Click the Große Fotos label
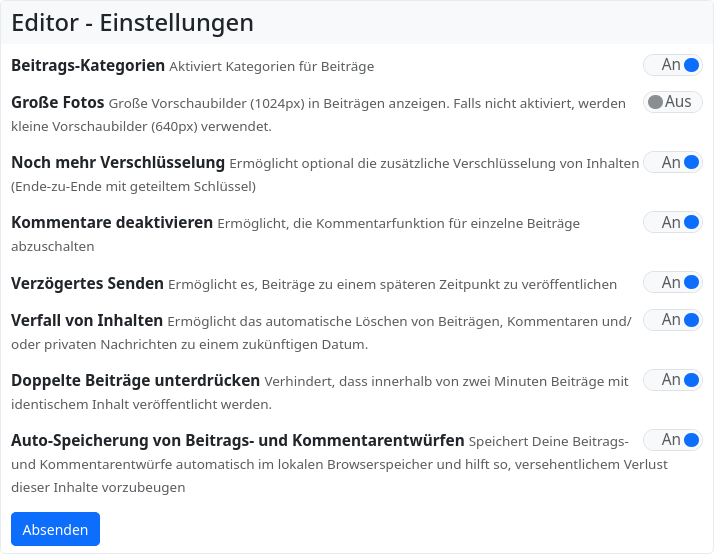Screen dimensions: 714x554 click(58, 102)
